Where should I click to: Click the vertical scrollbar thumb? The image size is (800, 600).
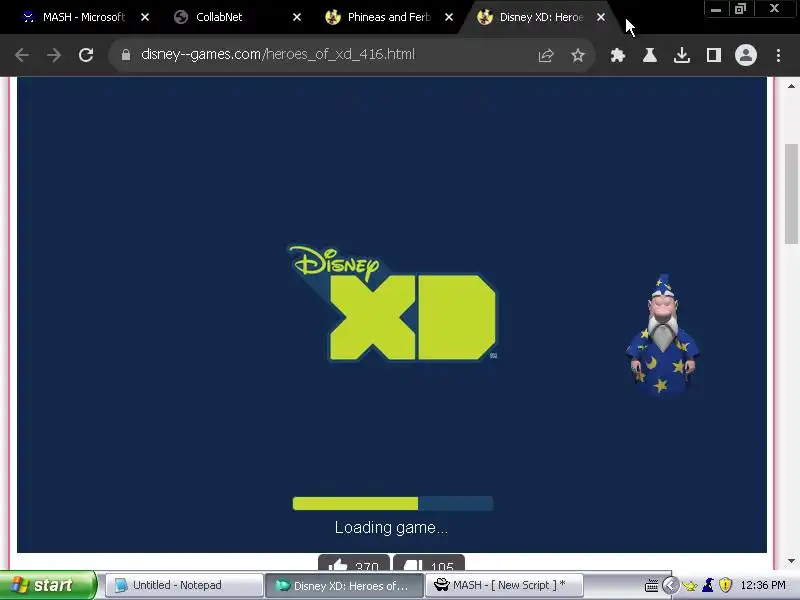(x=791, y=194)
